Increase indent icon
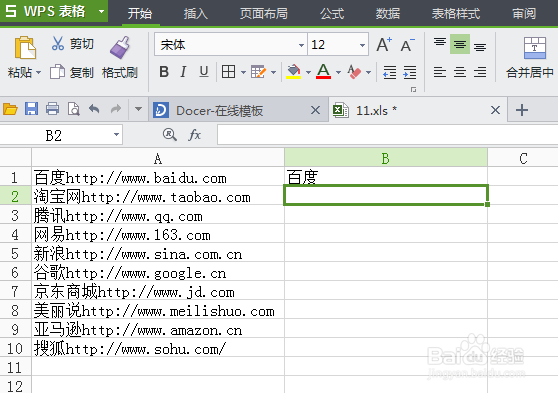Viewport: 558px width, 393px height. point(410,72)
